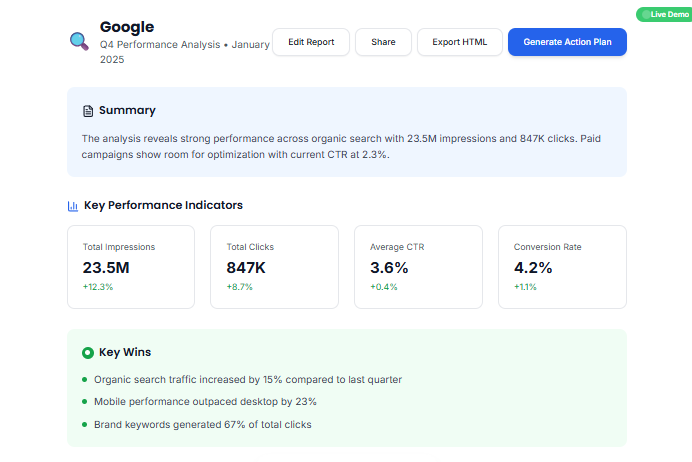Open the Conversion Rate card
This screenshot has height=462, width=692.
(x=562, y=267)
